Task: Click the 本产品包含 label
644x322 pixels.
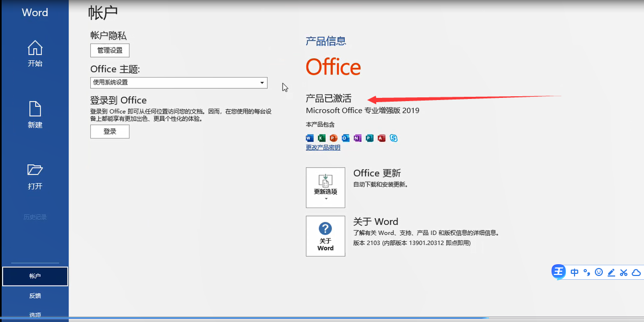Action: pyautogui.click(x=320, y=125)
